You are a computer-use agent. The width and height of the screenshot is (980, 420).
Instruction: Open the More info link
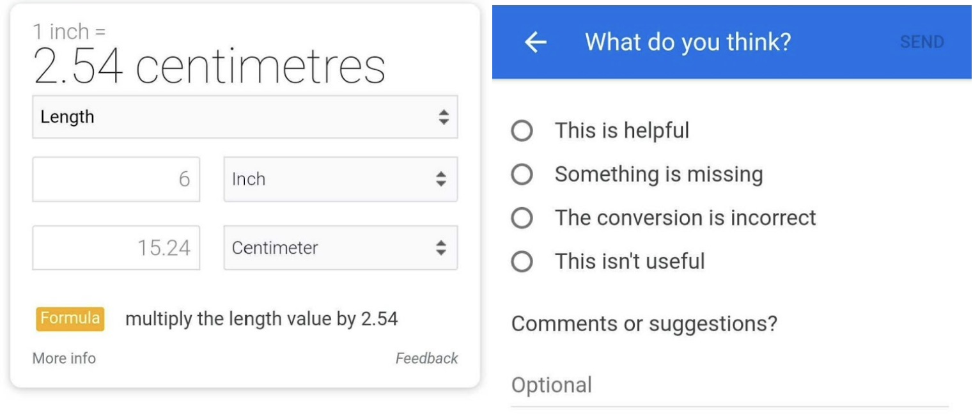[64, 358]
